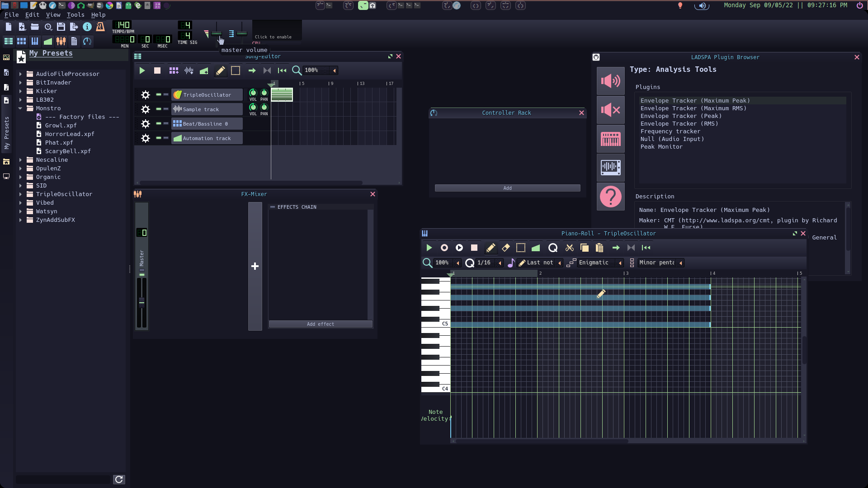
Task: Open the File menu
Action: (x=11, y=15)
